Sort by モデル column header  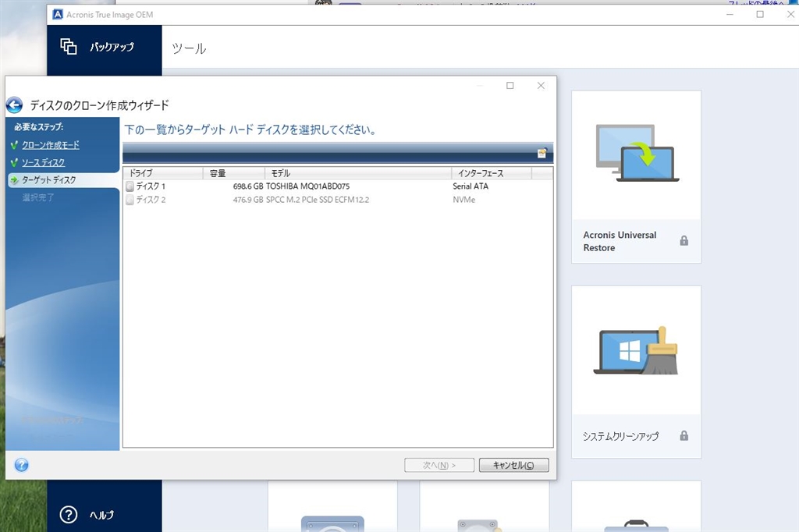358,173
